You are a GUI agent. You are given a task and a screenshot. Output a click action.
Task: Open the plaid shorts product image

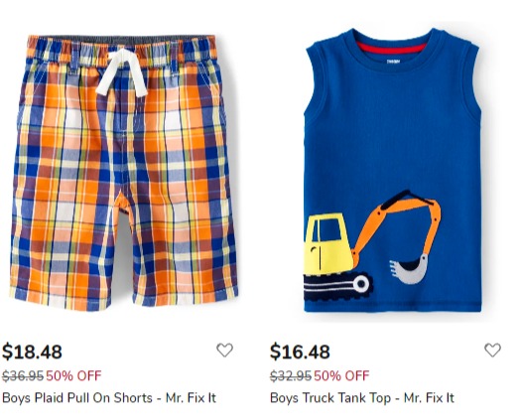[124, 172]
